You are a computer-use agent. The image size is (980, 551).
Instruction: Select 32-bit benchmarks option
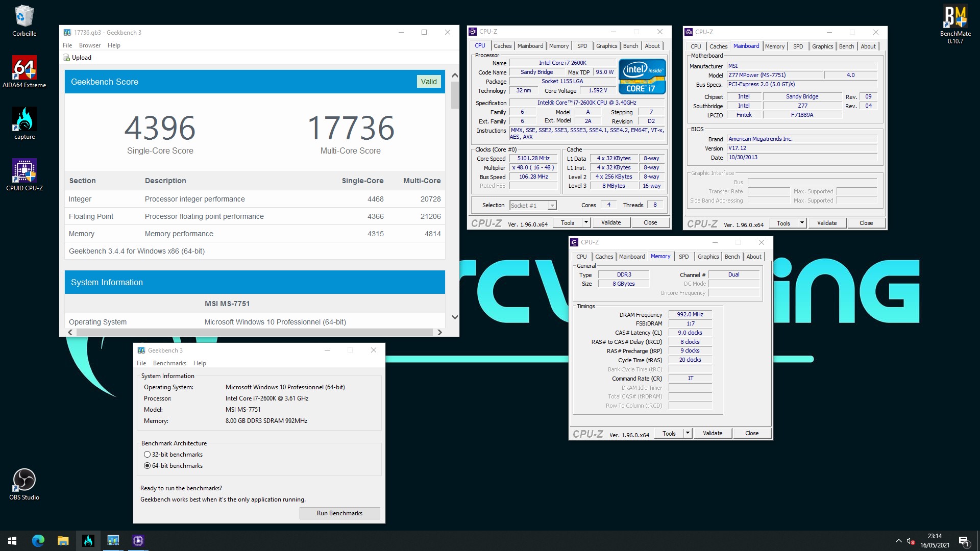[x=147, y=455]
